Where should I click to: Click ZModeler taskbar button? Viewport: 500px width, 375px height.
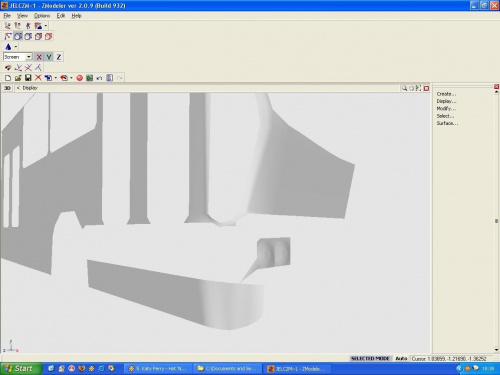click(298, 369)
